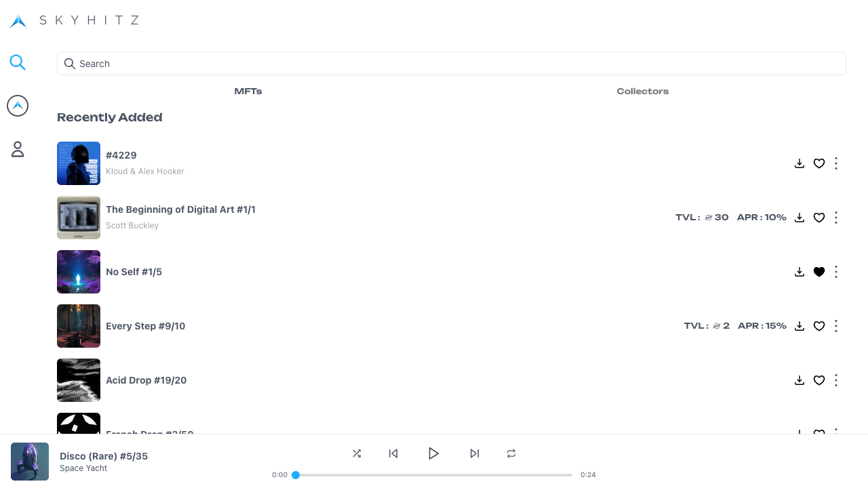
Task: Focus the Search input field
Action: click(452, 64)
